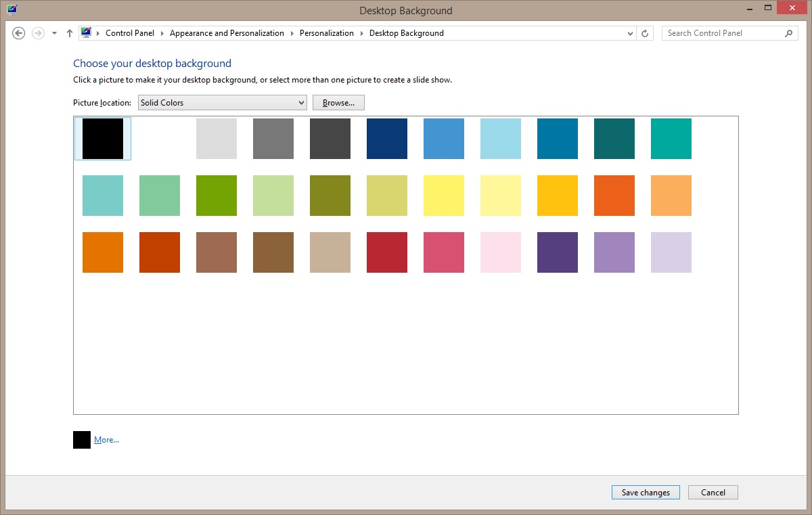Click the Forward navigation arrow
This screenshot has height=515, width=812.
[x=38, y=33]
